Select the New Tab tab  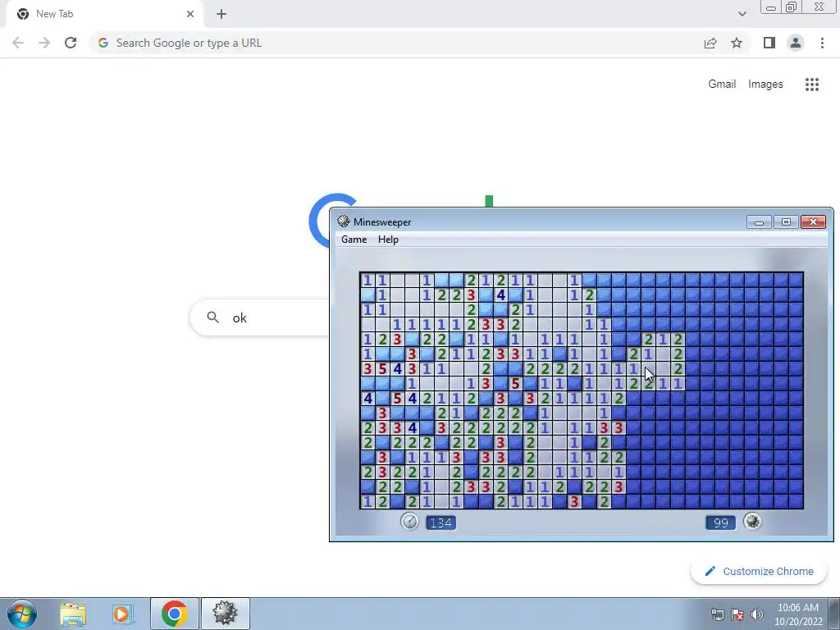click(x=105, y=14)
